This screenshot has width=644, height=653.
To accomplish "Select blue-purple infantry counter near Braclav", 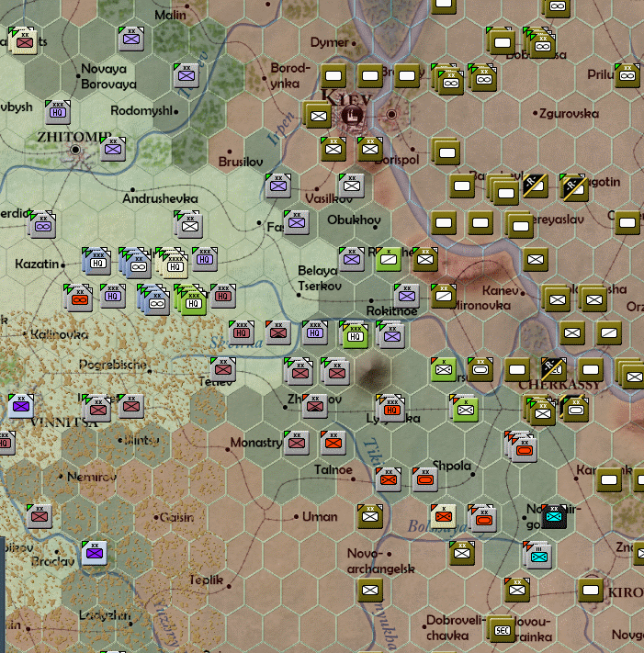I will (95, 553).
